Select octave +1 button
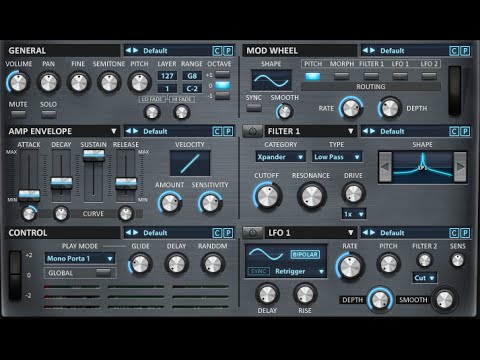The height and width of the screenshot is (360, 480). [222, 74]
